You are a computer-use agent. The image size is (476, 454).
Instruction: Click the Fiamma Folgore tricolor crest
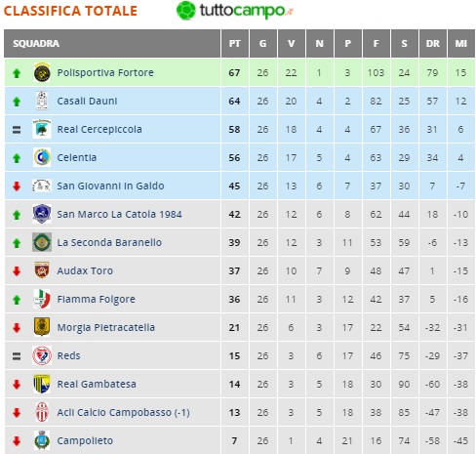coord(42,299)
